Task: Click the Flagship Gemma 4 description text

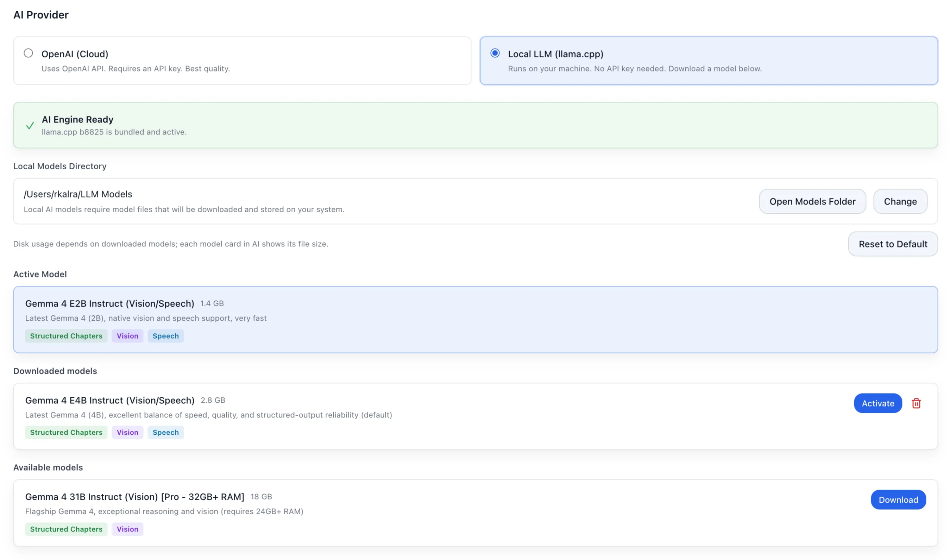Action: (164, 511)
